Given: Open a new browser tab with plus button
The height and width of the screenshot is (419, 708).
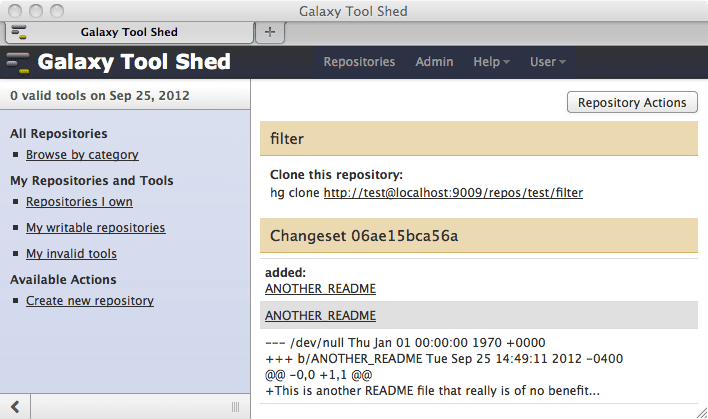Looking at the screenshot, I should click(269, 32).
